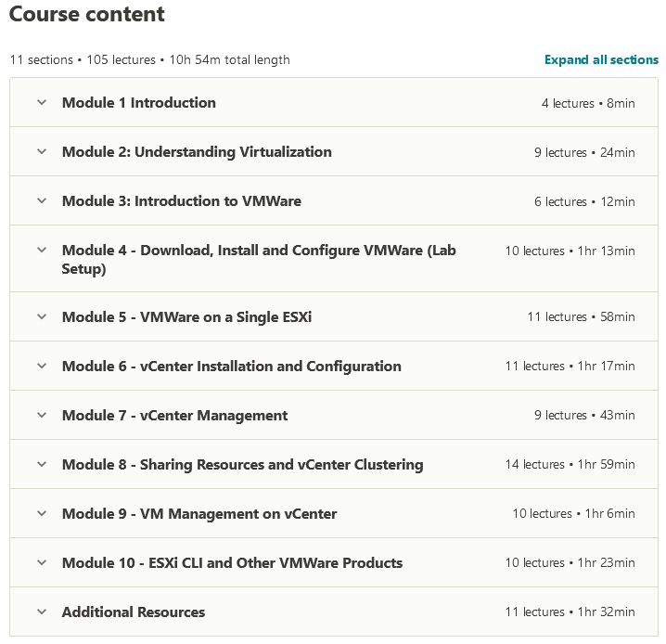Viewport: 666px width, 644px height.
Task: Select the Additional Resources section title
Action: (134, 612)
